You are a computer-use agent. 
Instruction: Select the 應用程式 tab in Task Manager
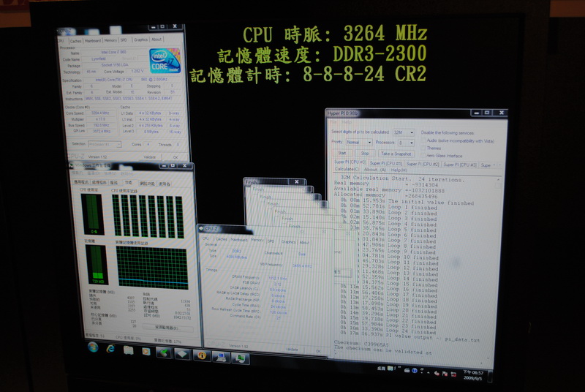[81, 182]
